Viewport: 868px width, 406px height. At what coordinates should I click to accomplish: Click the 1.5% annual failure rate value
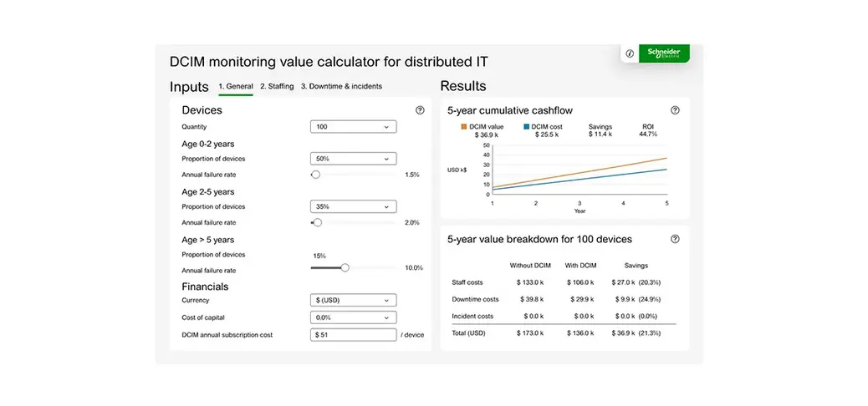click(x=412, y=175)
